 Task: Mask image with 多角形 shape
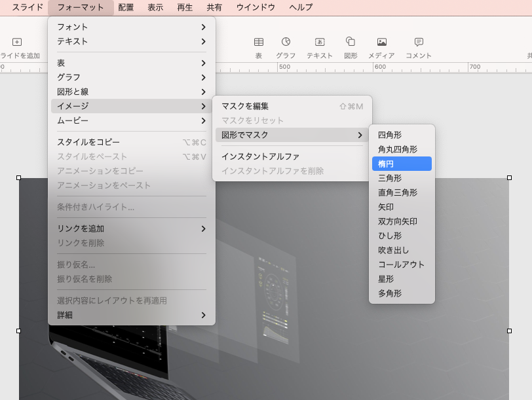click(402, 293)
